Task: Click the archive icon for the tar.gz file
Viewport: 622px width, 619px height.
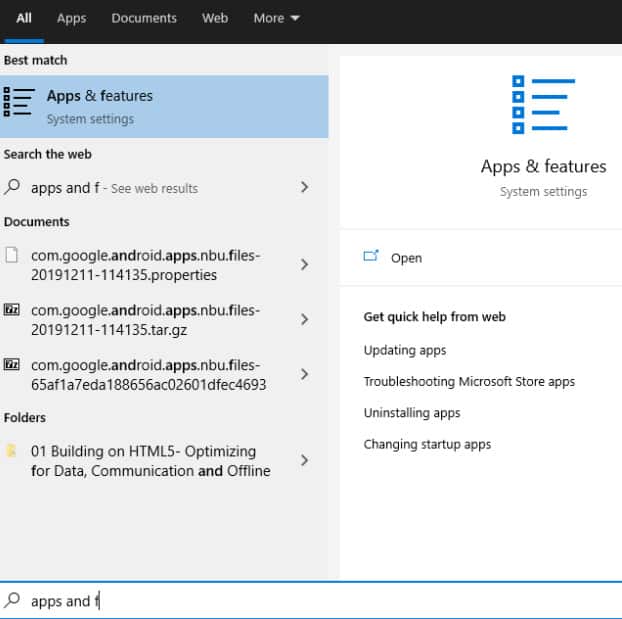Action: tap(13, 310)
